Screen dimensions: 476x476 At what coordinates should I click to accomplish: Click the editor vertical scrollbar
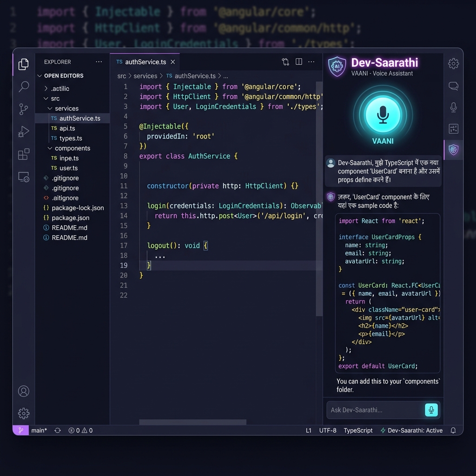pyautogui.click(x=319, y=199)
